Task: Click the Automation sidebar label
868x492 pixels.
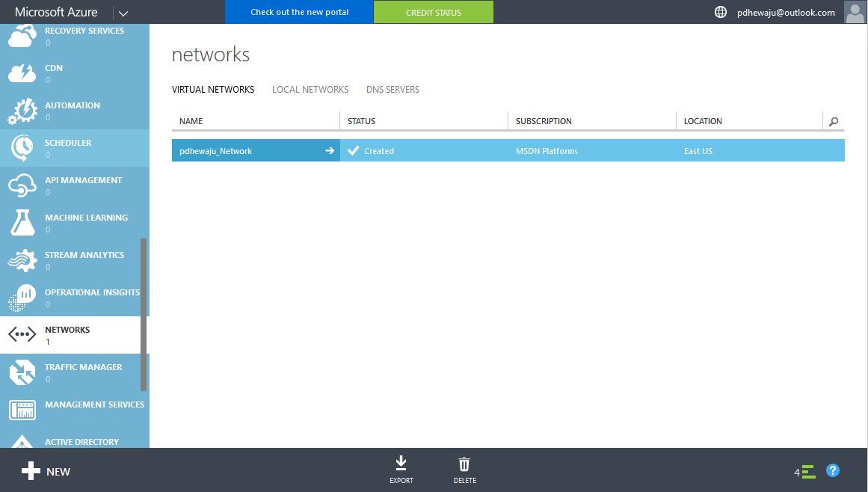Action: pos(73,105)
